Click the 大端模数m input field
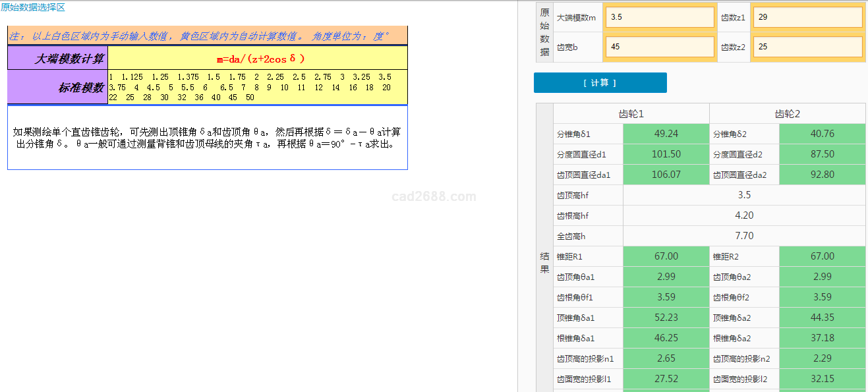868x392 pixels. click(659, 17)
